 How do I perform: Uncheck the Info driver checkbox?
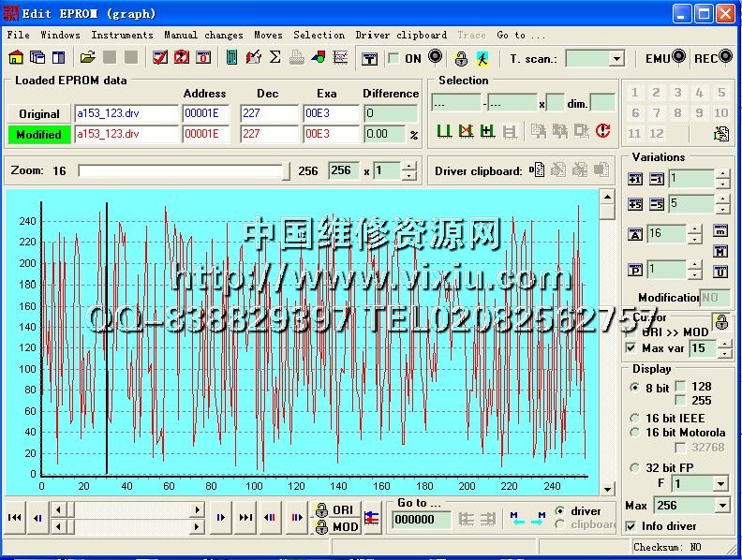631,526
